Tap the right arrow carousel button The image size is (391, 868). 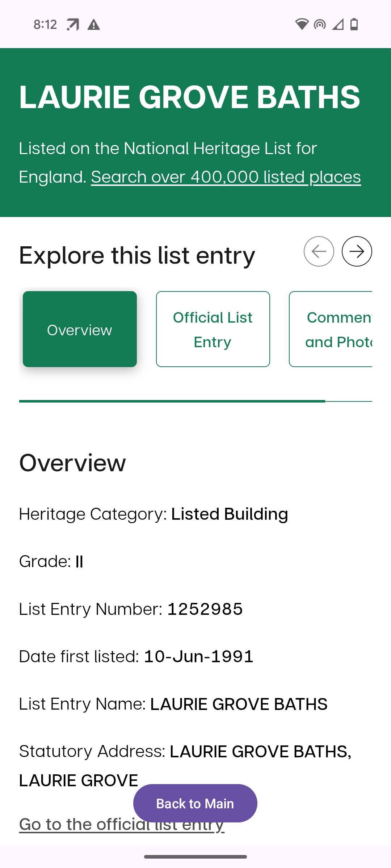[357, 251]
